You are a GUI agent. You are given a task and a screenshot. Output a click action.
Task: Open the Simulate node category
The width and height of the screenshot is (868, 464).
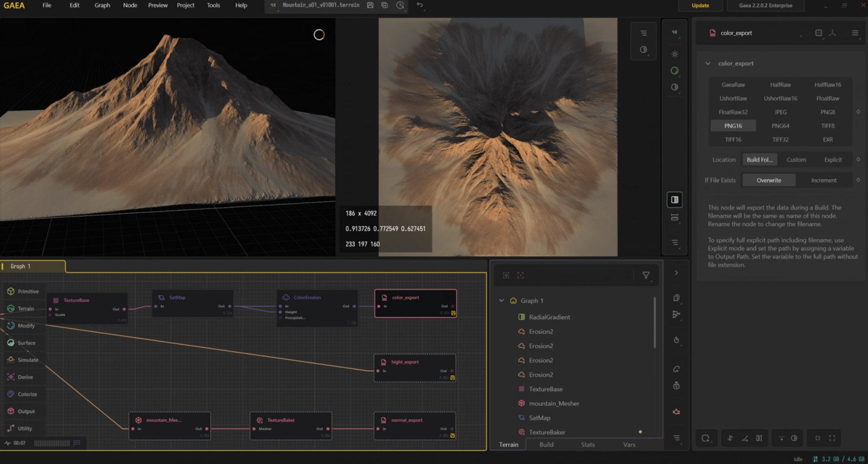click(x=23, y=360)
